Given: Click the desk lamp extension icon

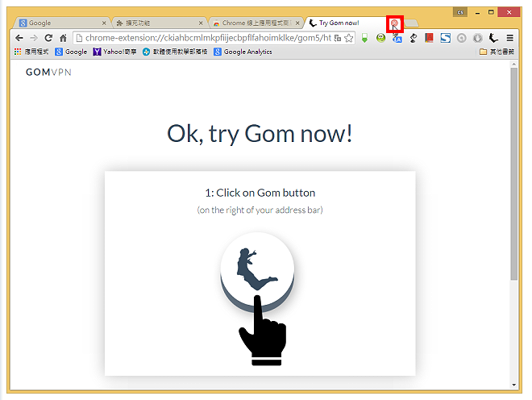Looking at the screenshot, I should (414, 38).
